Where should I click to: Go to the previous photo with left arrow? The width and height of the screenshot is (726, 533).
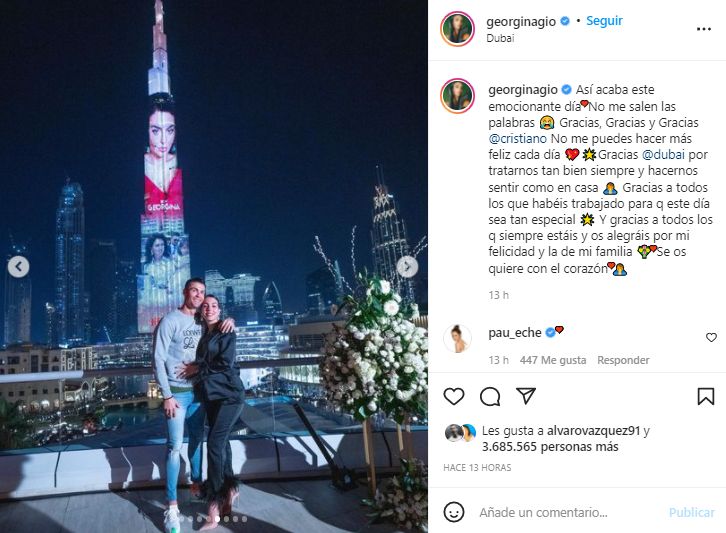[19, 267]
